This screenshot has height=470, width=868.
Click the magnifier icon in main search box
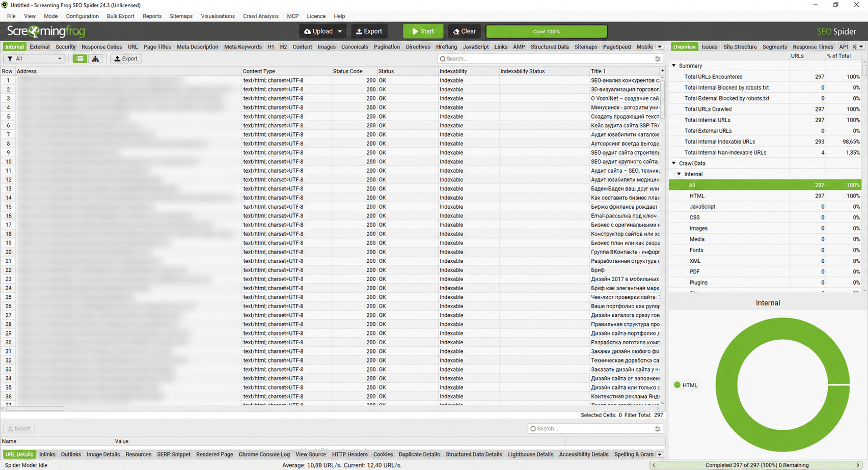(x=442, y=59)
